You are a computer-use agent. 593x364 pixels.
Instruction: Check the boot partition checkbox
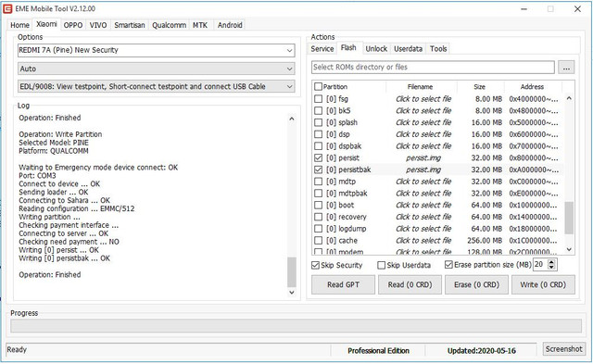click(319, 205)
